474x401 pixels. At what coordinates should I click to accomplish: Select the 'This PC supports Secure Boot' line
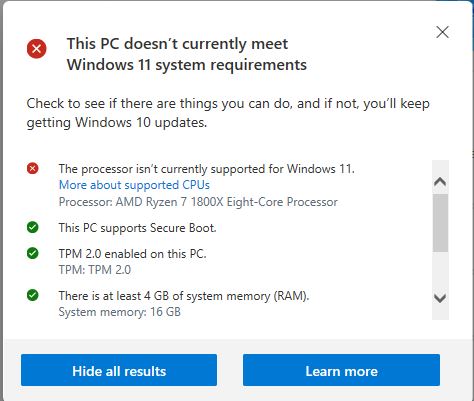click(137, 228)
